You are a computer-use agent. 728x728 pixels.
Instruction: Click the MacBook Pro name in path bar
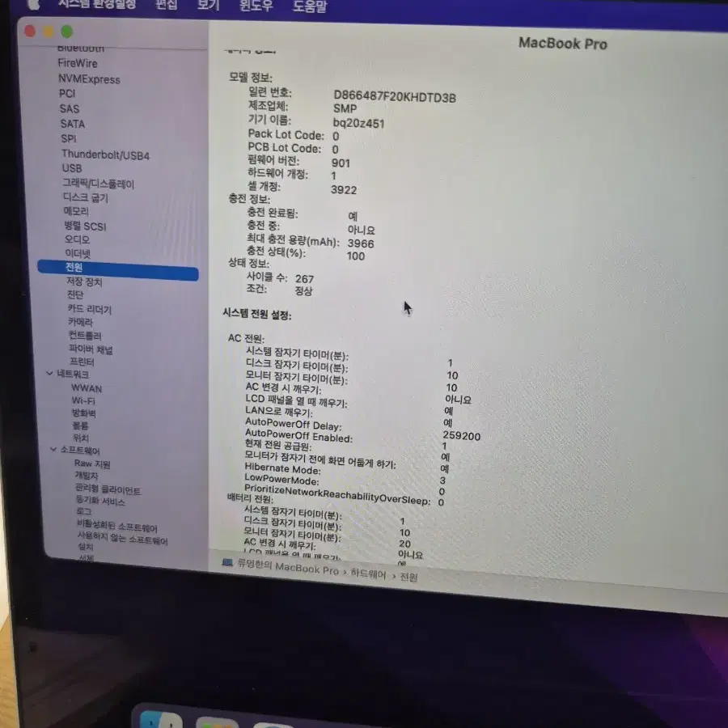[x=288, y=567]
